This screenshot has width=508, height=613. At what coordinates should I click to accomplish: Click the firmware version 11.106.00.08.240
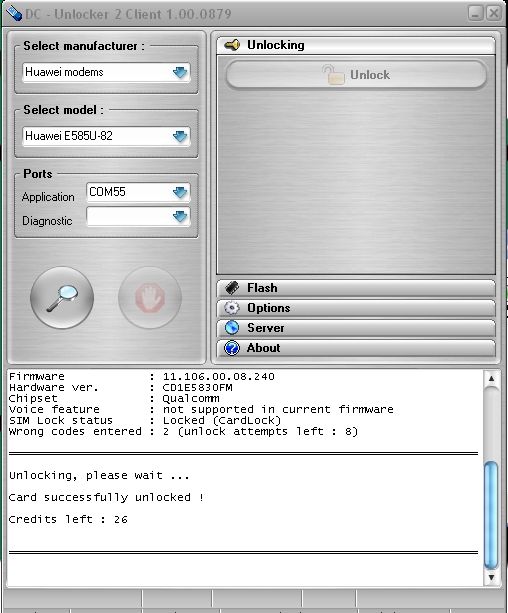pos(219,376)
